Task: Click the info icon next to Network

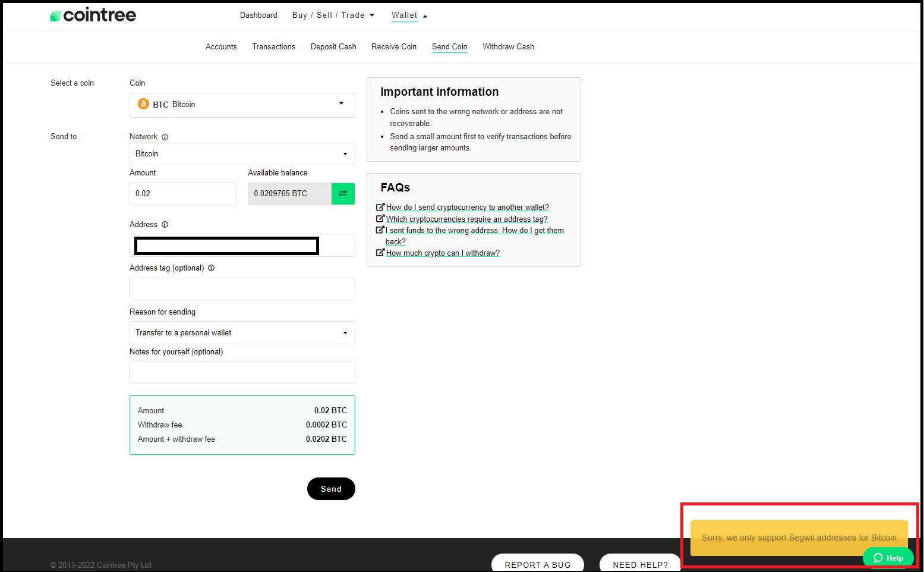Action: point(165,137)
